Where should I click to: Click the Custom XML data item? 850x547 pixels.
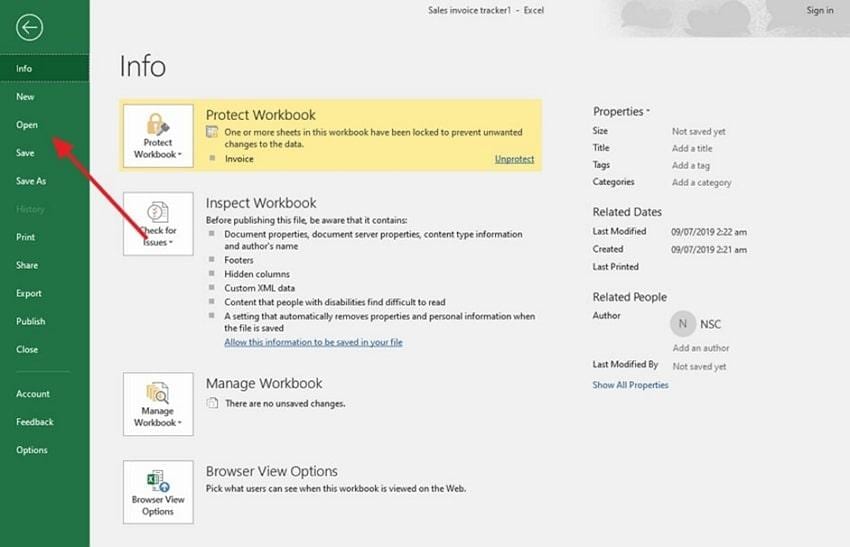pos(260,288)
